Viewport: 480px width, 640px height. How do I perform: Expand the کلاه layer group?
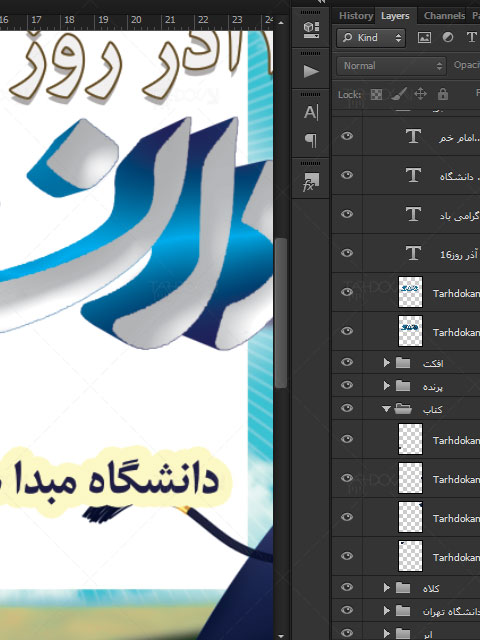point(387,588)
